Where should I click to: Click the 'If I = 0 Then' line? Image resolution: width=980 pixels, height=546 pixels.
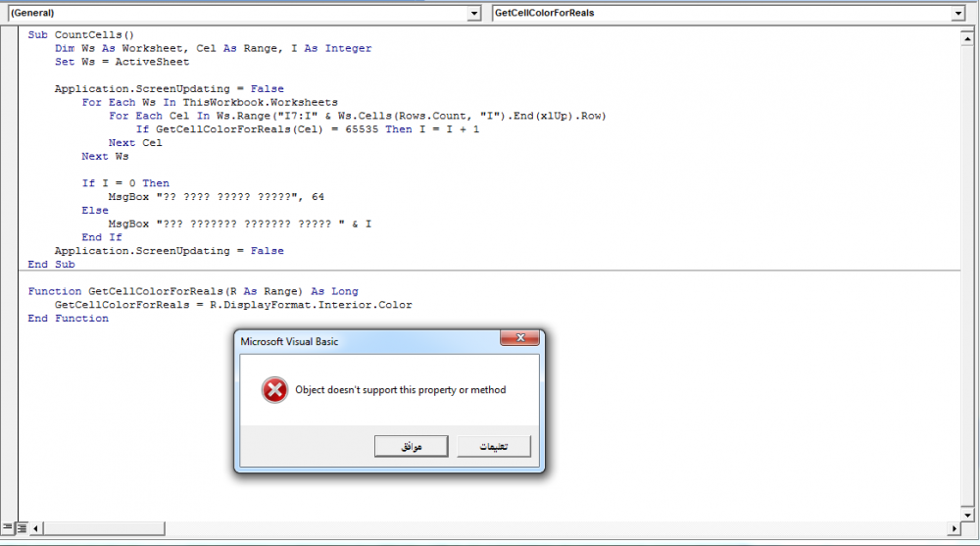tap(125, 183)
